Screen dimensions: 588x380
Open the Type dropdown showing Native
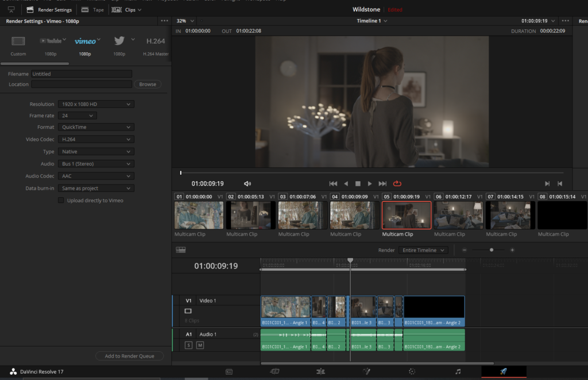pyautogui.click(x=96, y=152)
